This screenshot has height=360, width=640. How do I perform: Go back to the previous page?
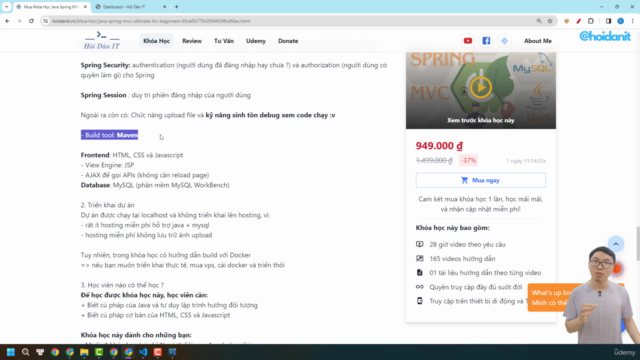7,21
